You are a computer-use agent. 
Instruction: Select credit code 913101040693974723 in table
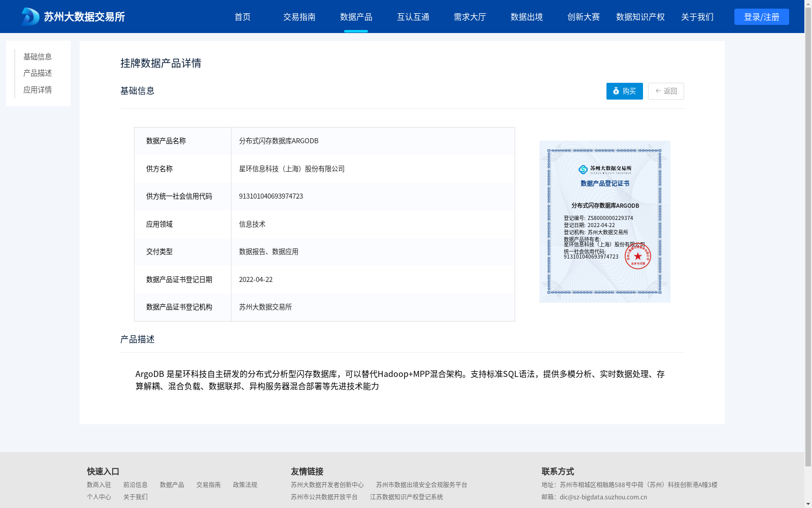[x=271, y=196]
